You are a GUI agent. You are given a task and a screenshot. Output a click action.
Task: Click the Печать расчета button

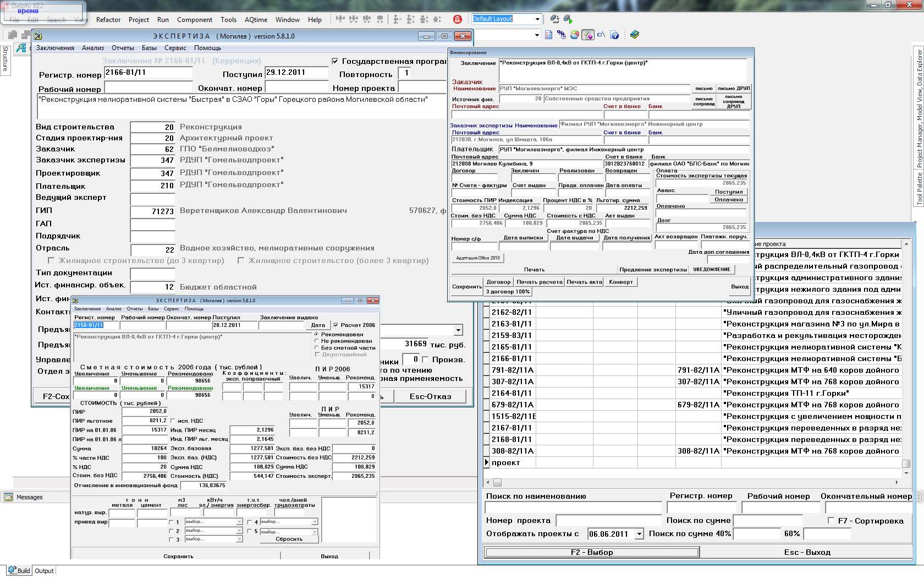tap(539, 282)
